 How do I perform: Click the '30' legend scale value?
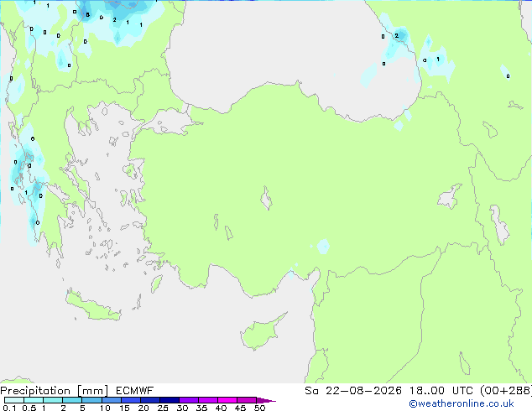coord(183,408)
